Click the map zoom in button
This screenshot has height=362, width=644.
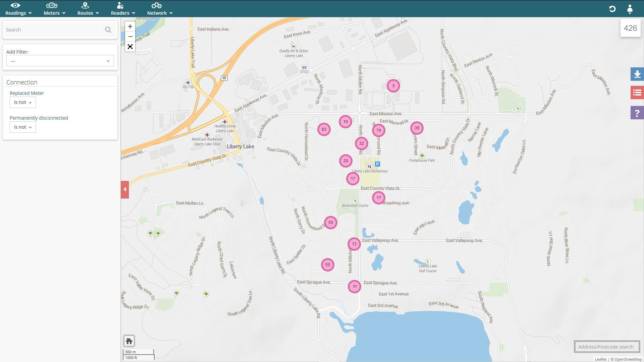tap(130, 26)
